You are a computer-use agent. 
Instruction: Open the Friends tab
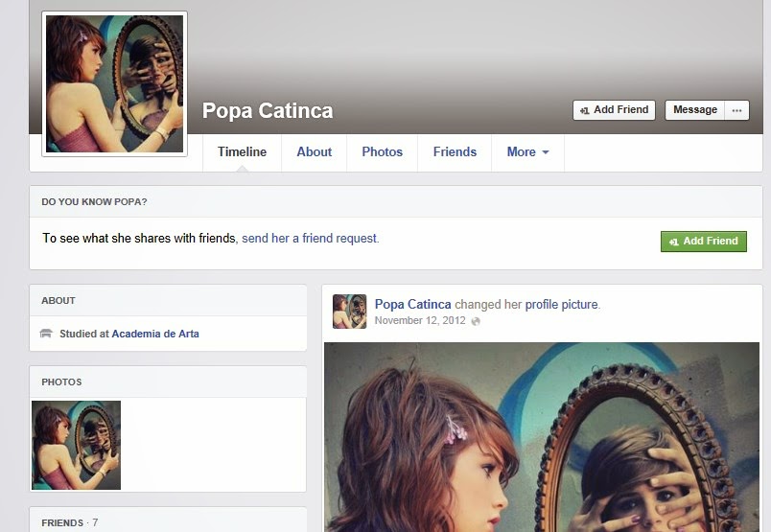(x=455, y=151)
